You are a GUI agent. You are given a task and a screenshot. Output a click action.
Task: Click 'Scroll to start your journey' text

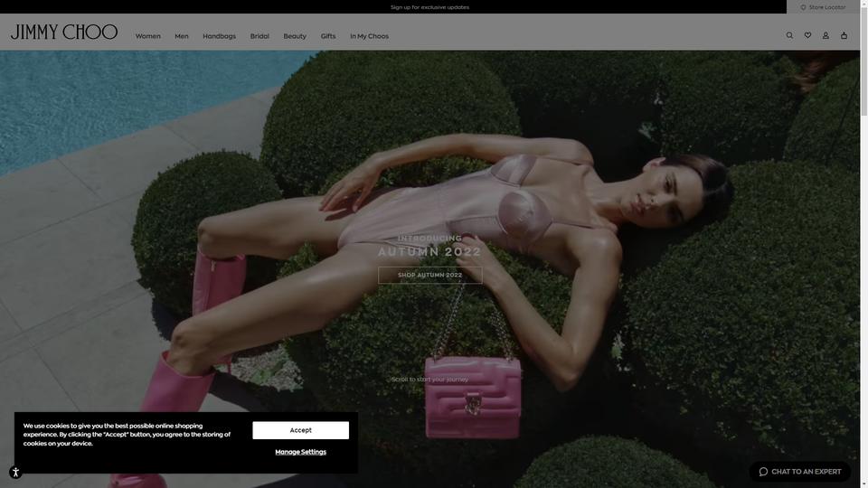click(x=430, y=380)
